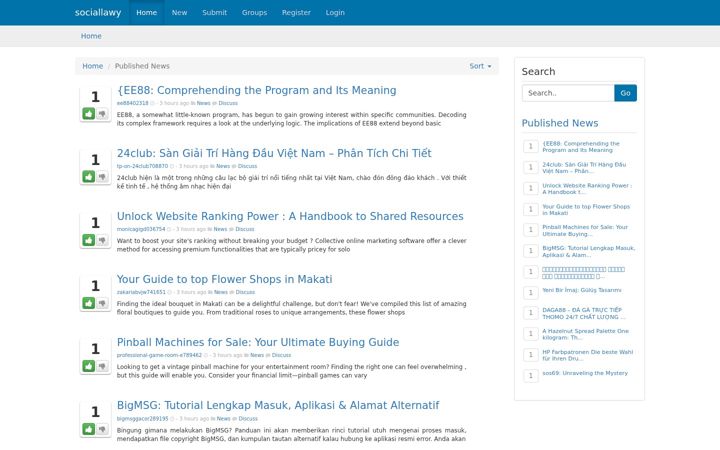
Task: Downvote the EE88 Comprehending the Program post
Action: tap(102, 113)
